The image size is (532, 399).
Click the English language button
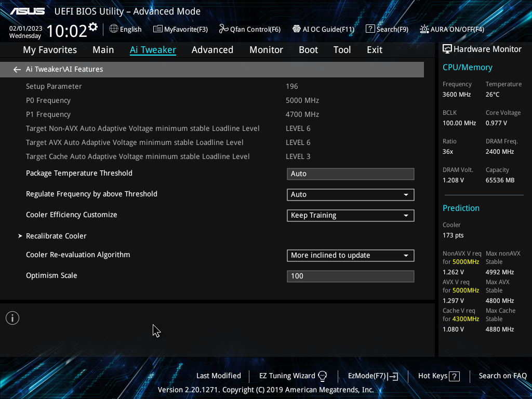tap(130, 29)
